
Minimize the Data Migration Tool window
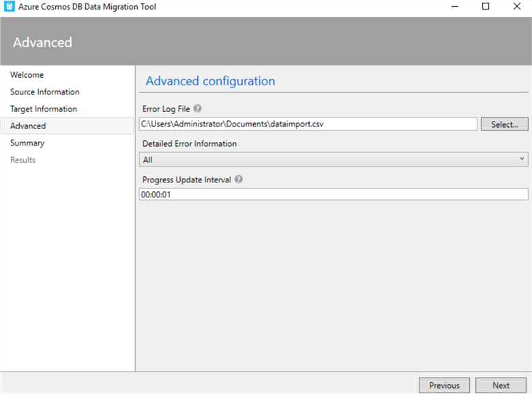tap(455, 7)
